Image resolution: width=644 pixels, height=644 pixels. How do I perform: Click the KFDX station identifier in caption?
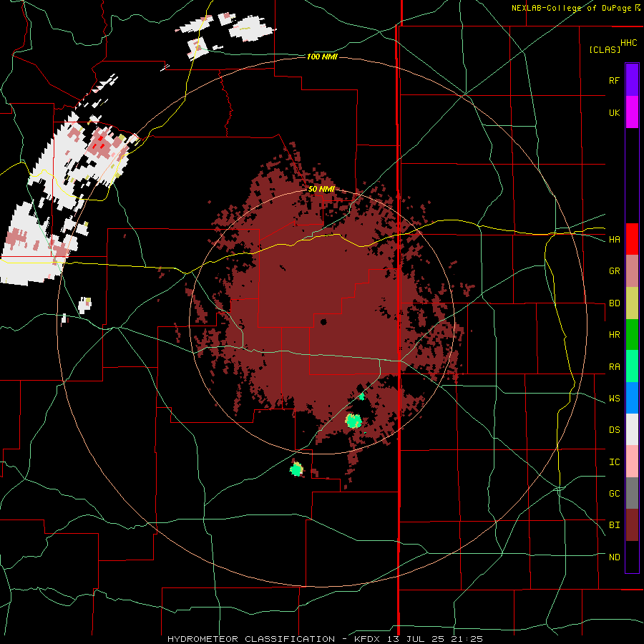(368, 639)
